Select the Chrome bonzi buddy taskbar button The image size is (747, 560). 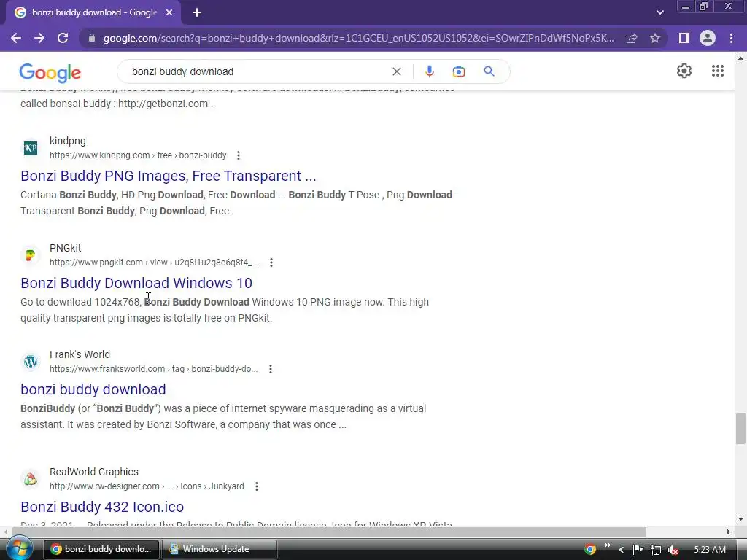point(101,549)
